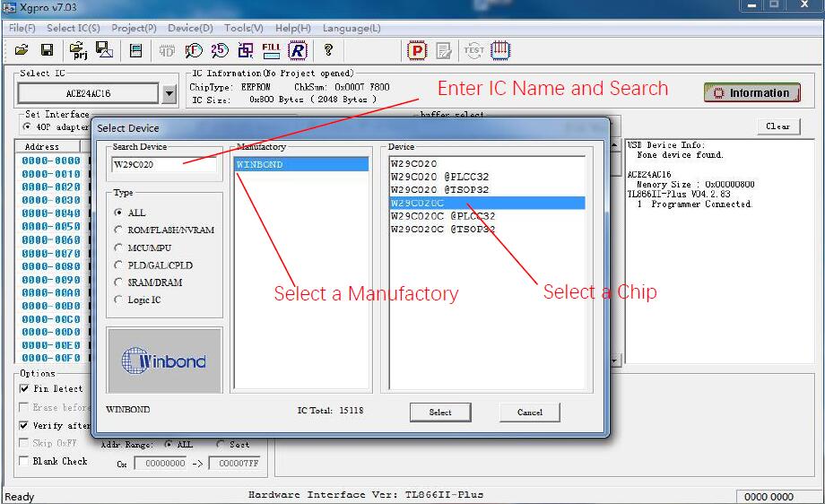
Task: Select SRAM/DRAM type radio button
Action: pos(118,282)
